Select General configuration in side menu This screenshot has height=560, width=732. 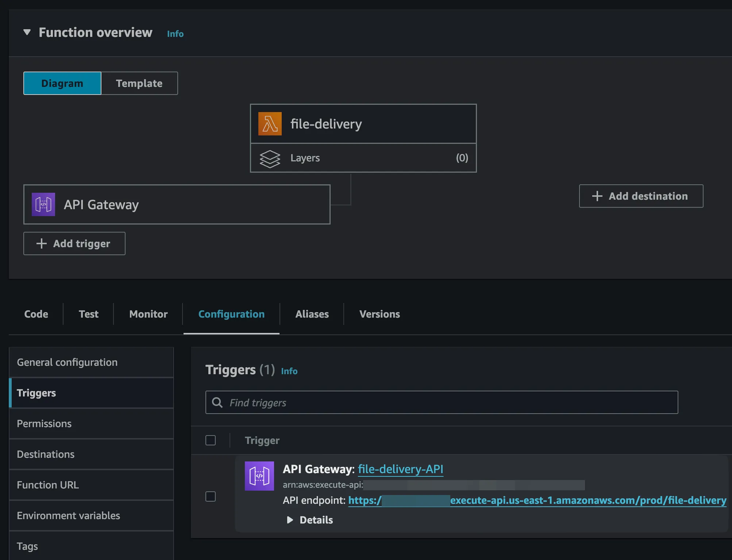[91, 362]
